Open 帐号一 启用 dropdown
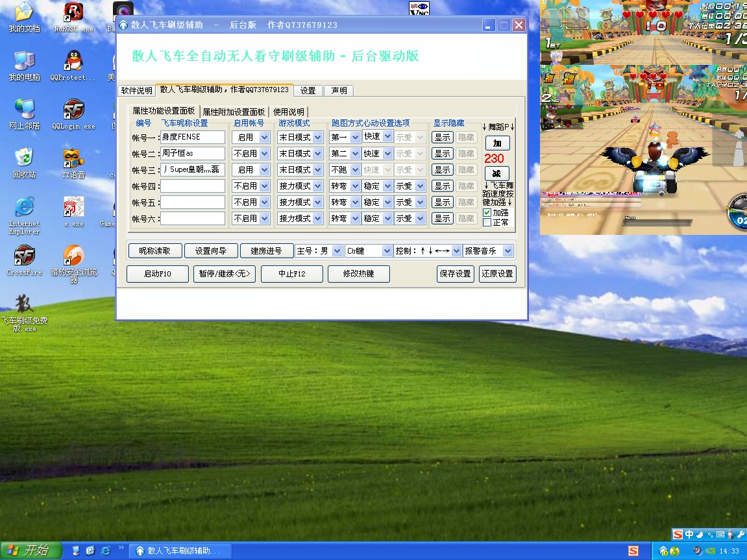 (264, 137)
